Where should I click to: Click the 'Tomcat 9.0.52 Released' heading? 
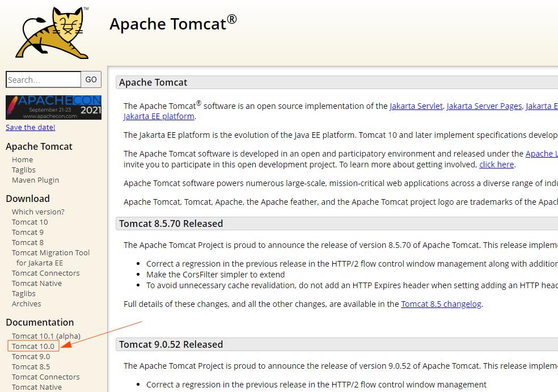[171, 344]
